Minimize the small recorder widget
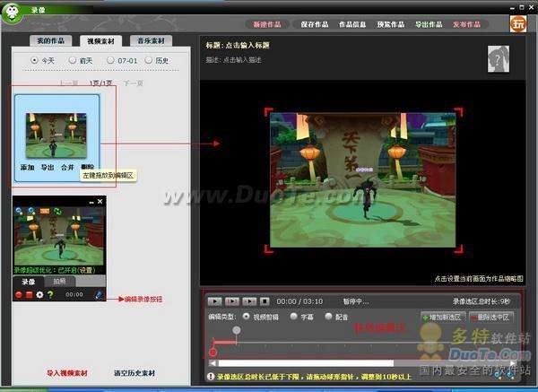This screenshot has width=538, height=392. point(91,202)
